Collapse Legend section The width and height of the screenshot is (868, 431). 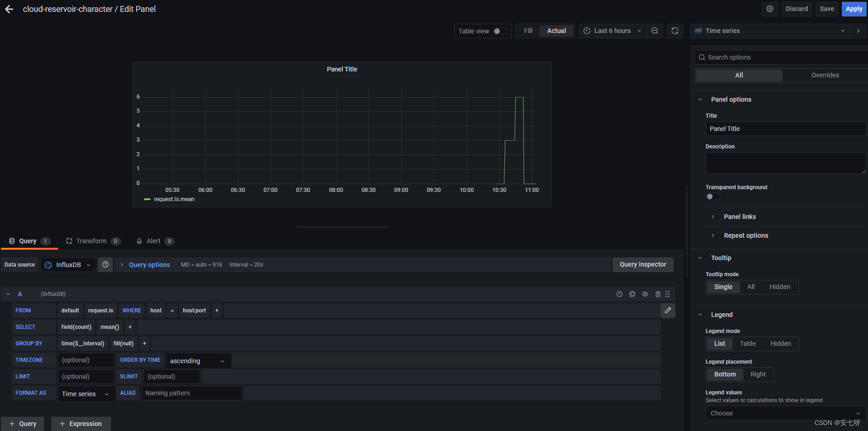tap(721, 315)
